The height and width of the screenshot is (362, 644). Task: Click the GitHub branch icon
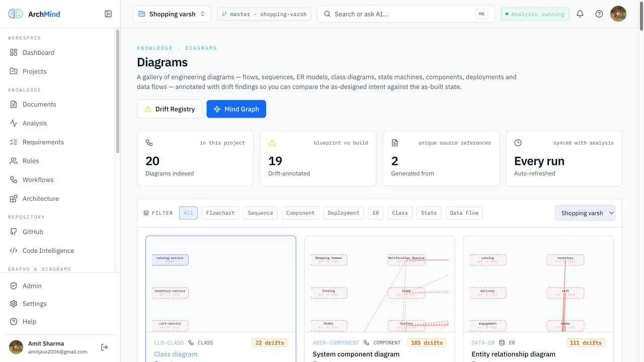tap(14, 232)
